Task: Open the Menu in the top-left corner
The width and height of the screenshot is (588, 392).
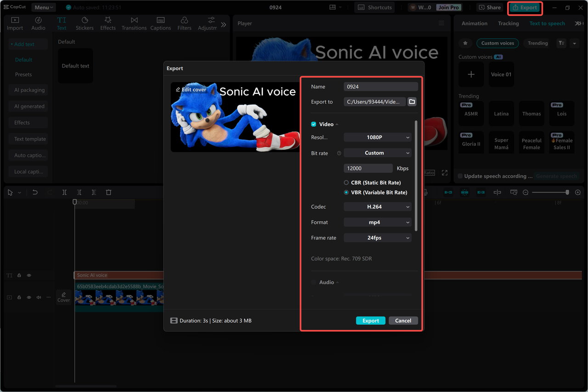Action: [x=43, y=7]
